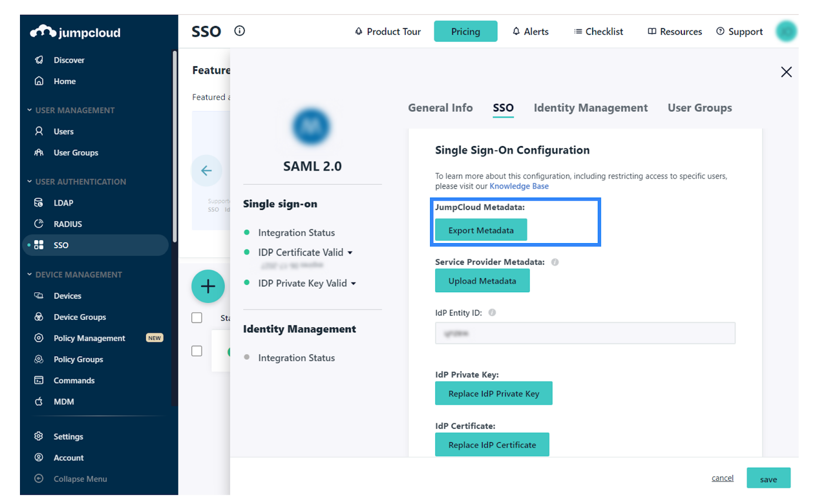This screenshot has height=504, width=819.
Task: Go to Home in the sidebar
Action: coord(64,81)
